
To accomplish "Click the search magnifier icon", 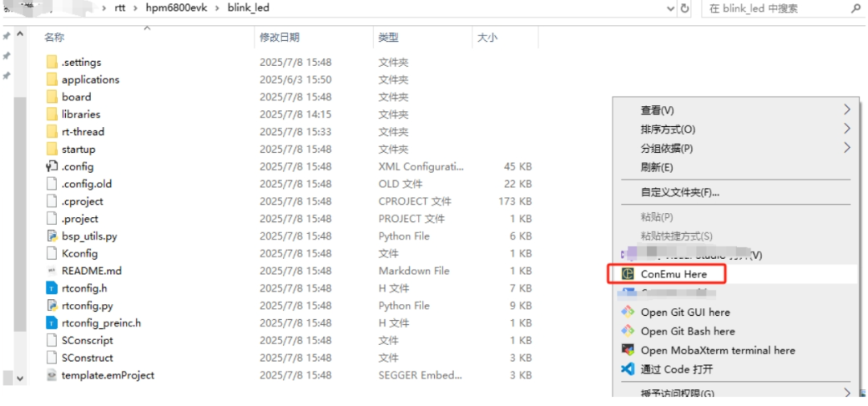I will pos(856,8).
